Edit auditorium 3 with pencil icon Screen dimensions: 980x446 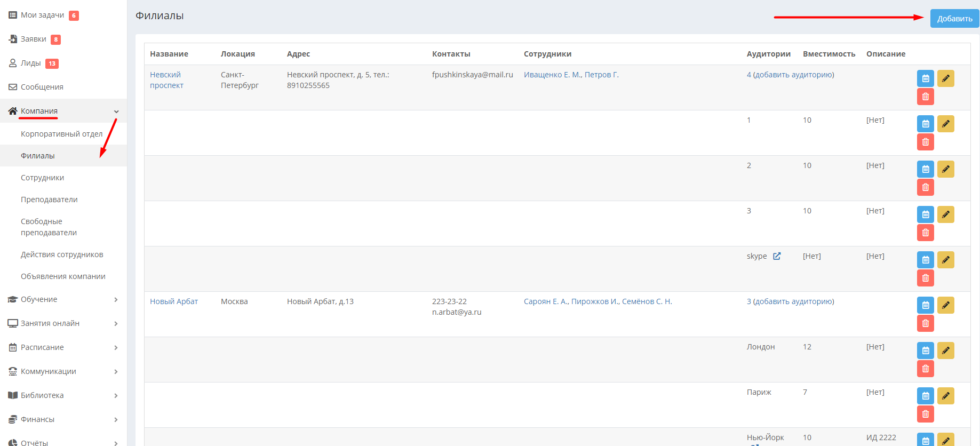click(946, 214)
